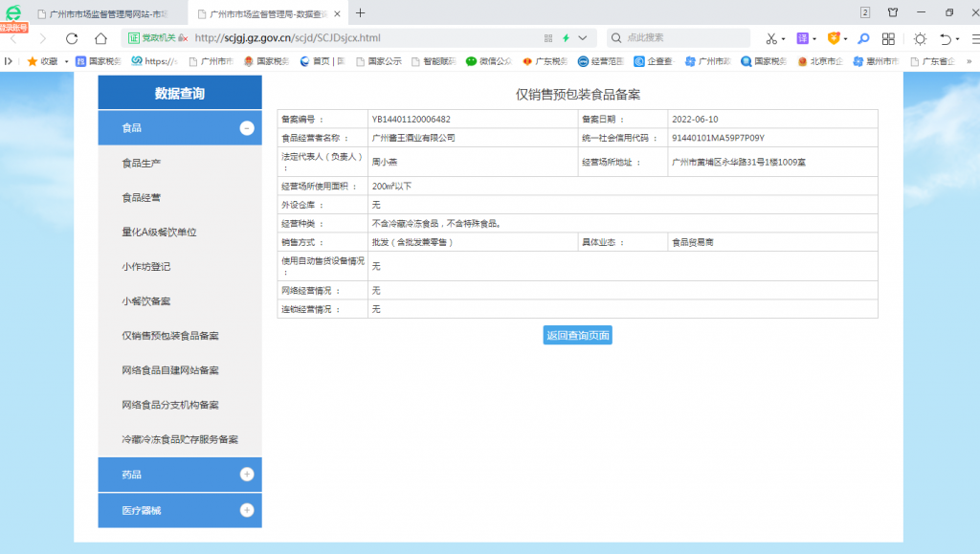Image resolution: width=980 pixels, height=554 pixels.
Task: Open the 广东税务 bookmark
Action: pyautogui.click(x=545, y=61)
